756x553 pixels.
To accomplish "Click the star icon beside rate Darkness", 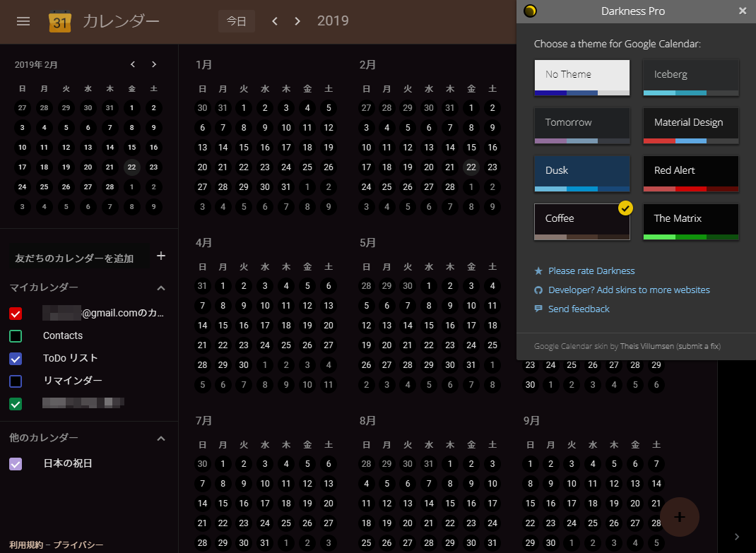I will point(538,271).
